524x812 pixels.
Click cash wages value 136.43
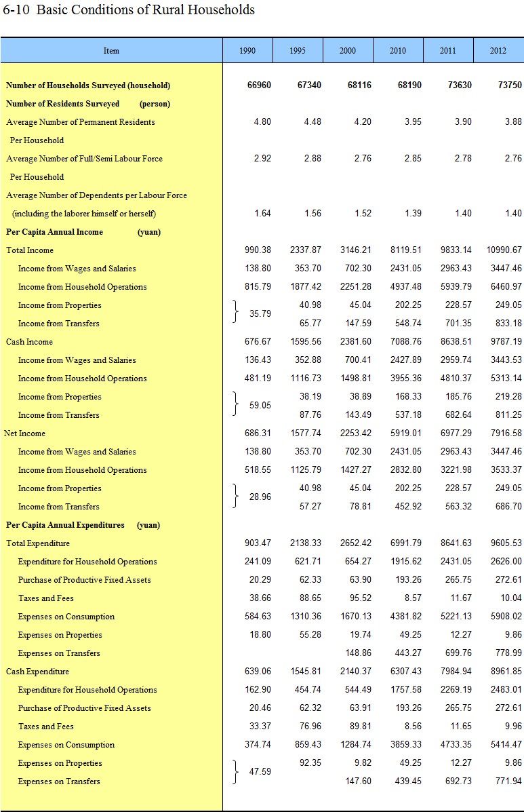point(258,360)
